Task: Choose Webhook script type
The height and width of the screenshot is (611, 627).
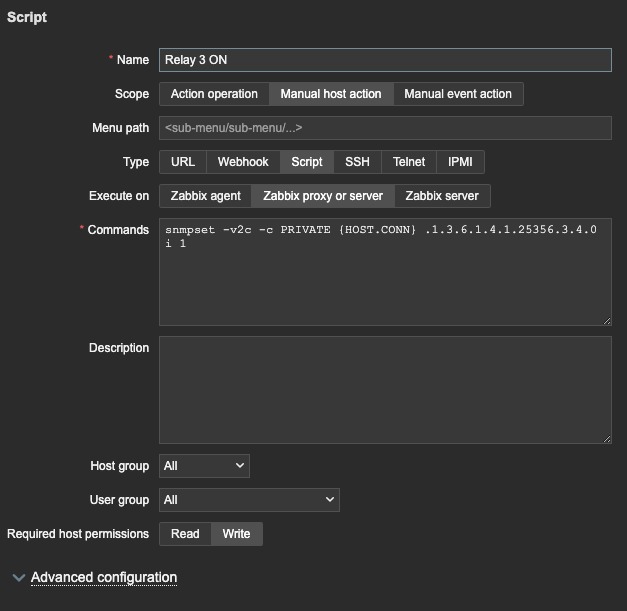Action: [244, 162]
